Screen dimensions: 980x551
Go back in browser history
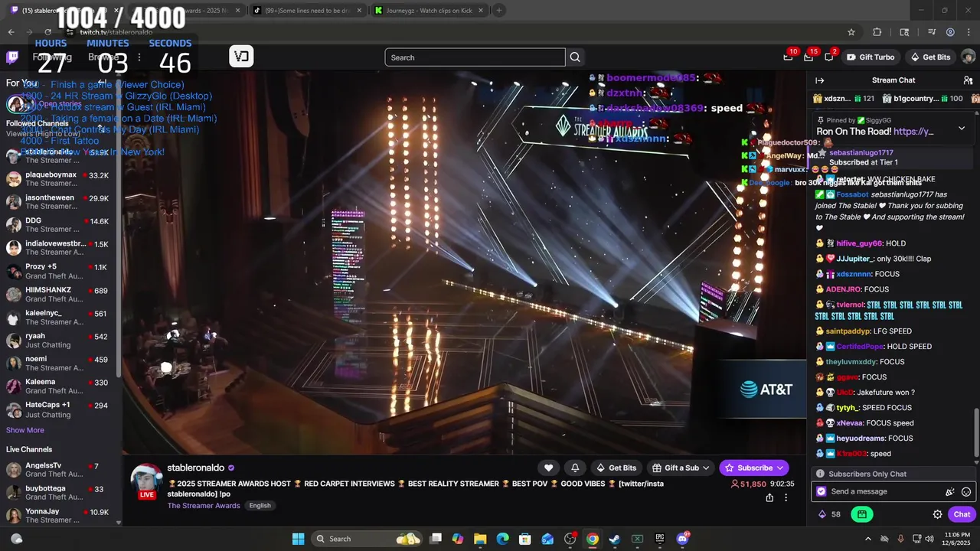[11, 32]
